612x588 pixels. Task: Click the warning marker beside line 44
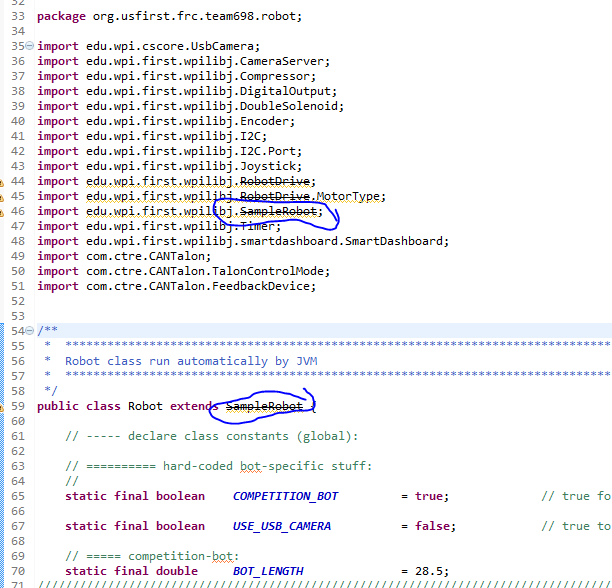(x=2, y=182)
